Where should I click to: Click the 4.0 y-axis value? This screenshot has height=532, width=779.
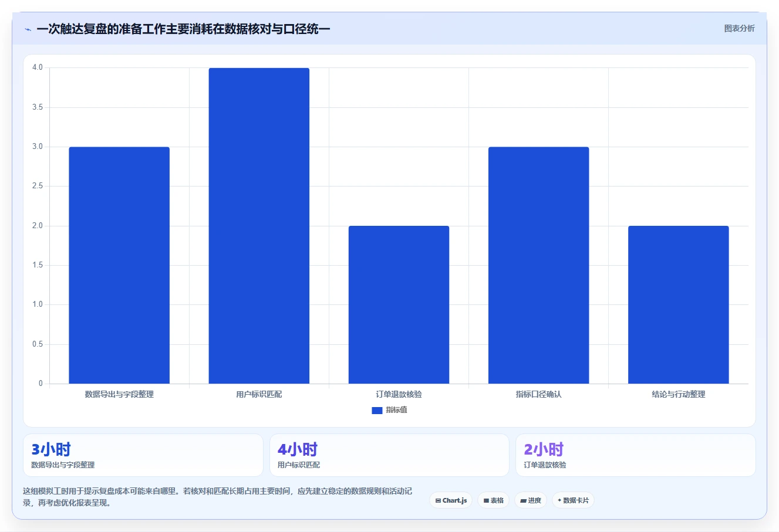[x=38, y=67]
